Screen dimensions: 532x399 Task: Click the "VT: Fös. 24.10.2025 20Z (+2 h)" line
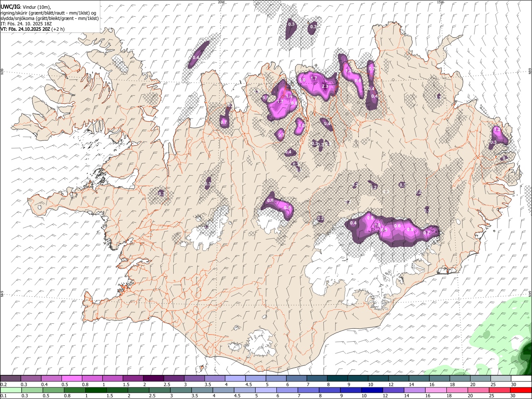pos(32,29)
